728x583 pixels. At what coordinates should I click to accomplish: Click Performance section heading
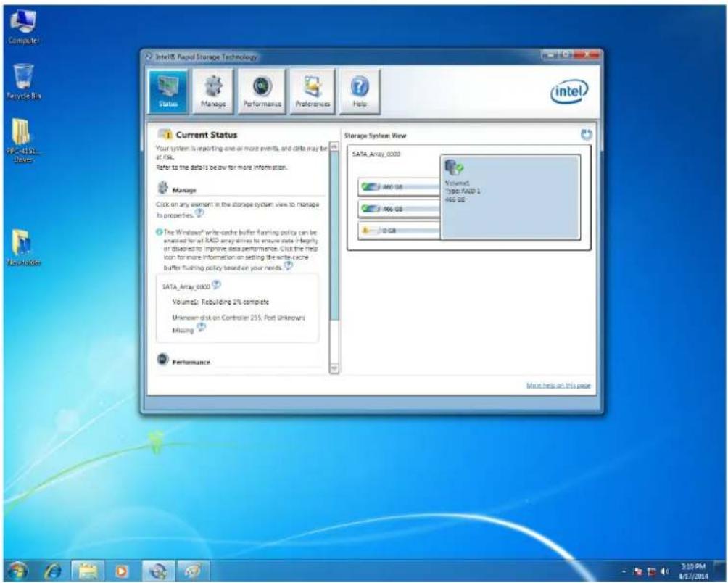(191, 363)
